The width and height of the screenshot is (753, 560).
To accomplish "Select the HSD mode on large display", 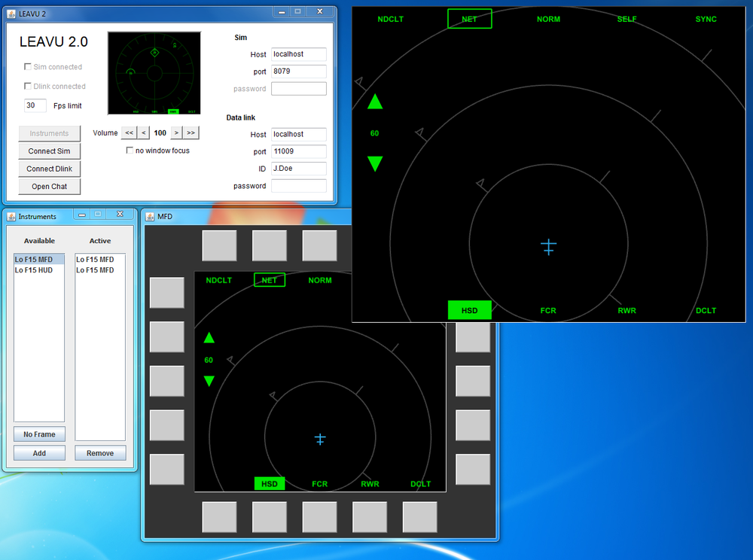I will (x=469, y=310).
